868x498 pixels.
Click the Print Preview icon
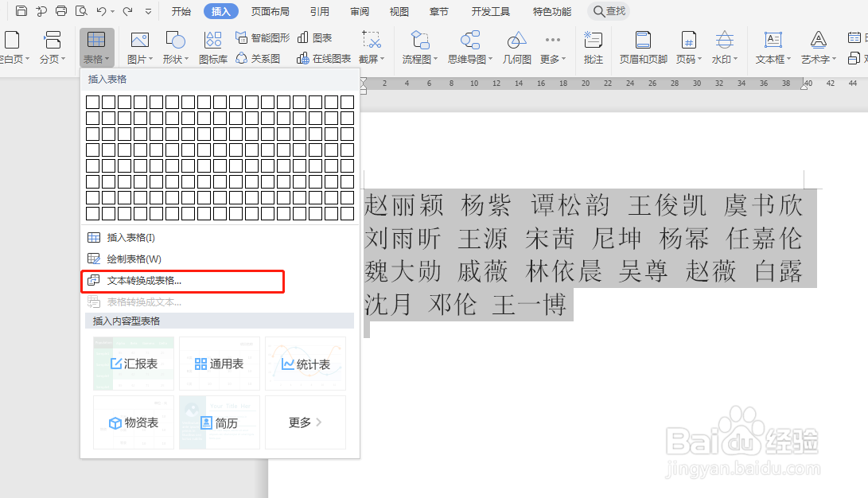click(81, 11)
